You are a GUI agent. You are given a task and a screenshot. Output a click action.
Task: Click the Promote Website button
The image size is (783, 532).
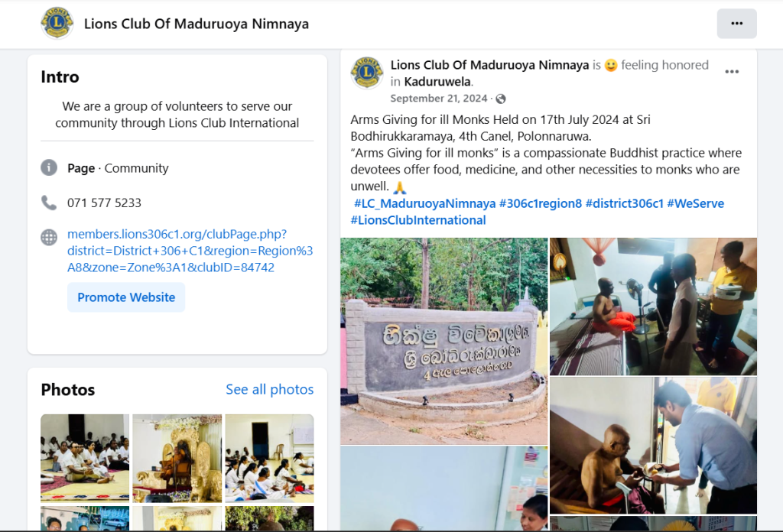coord(126,297)
